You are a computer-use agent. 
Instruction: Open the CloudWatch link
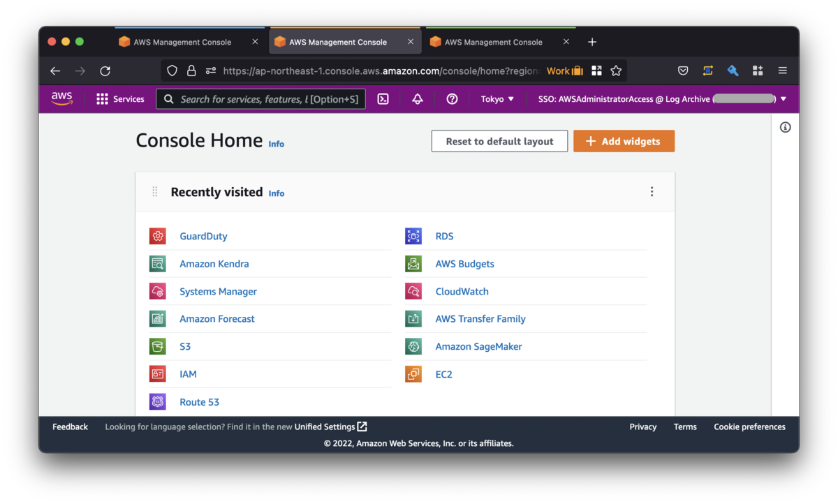(x=462, y=291)
